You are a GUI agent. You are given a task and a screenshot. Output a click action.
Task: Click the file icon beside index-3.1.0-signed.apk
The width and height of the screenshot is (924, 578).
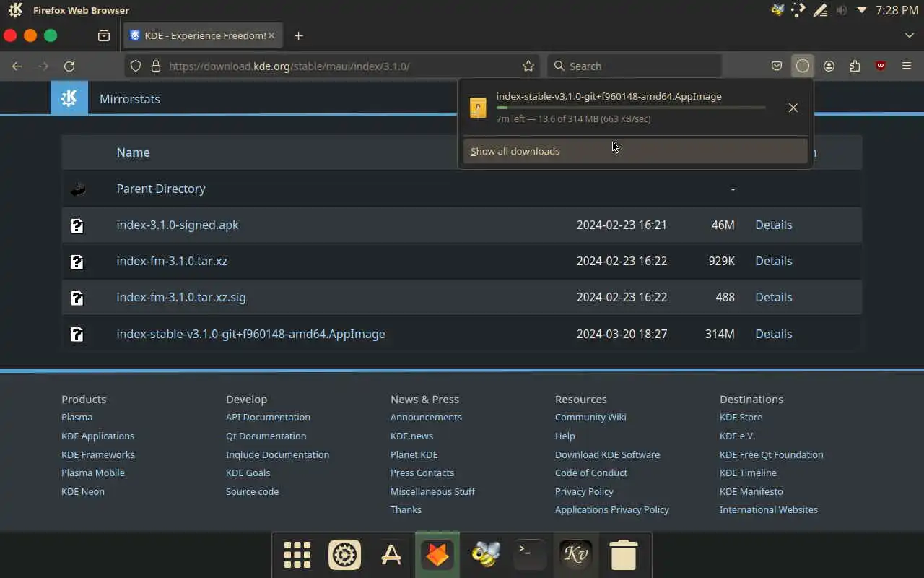77,225
